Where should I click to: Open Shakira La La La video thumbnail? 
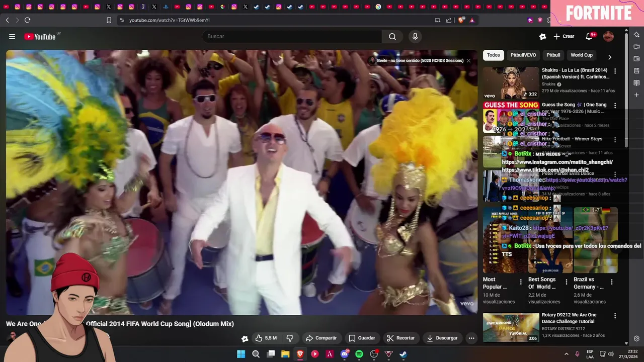click(x=511, y=83)
